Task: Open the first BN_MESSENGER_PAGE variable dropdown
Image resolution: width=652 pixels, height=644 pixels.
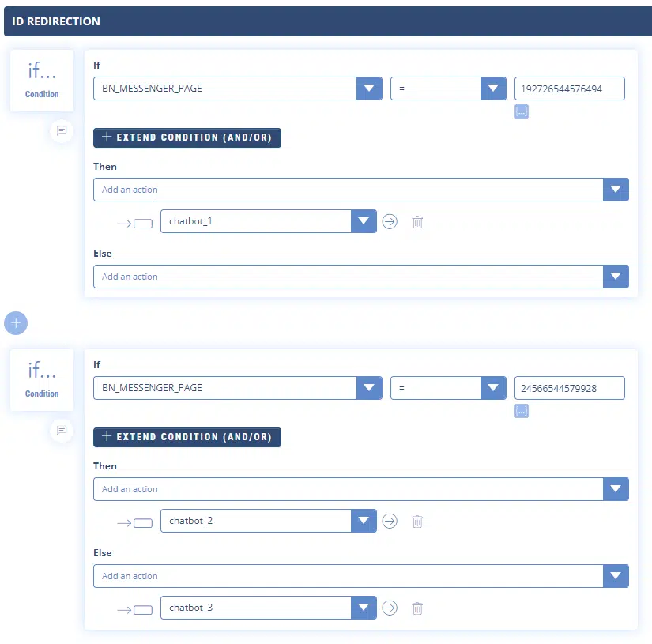Action: [369, 89]
